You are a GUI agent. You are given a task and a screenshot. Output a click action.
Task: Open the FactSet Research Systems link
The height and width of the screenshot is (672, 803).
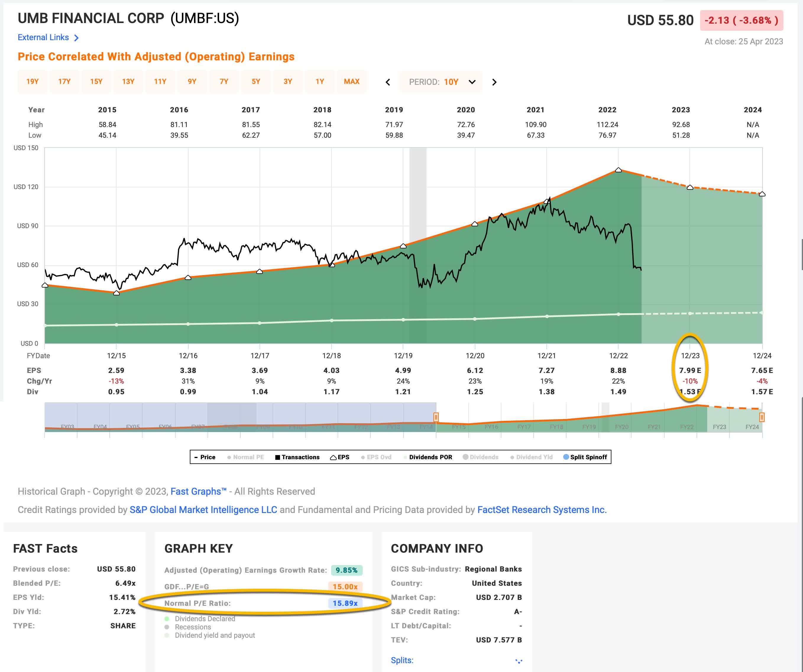pyautogui.click(x=542, y=509)
